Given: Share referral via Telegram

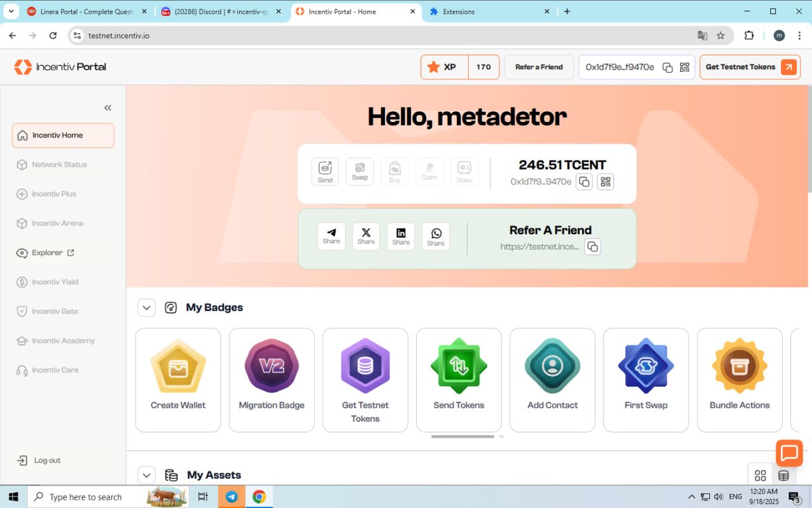Looking at the screenshot, I should [332, 236].
